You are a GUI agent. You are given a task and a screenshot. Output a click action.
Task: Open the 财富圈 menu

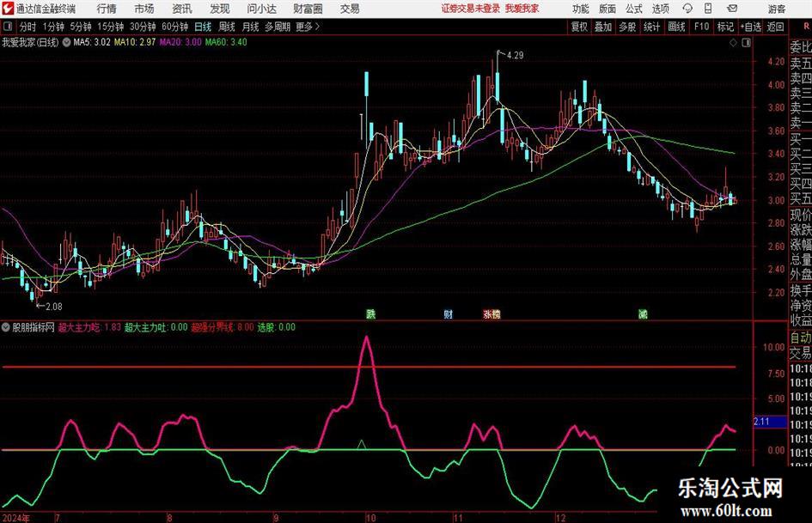pyautogui.click(x=308, y=9)
